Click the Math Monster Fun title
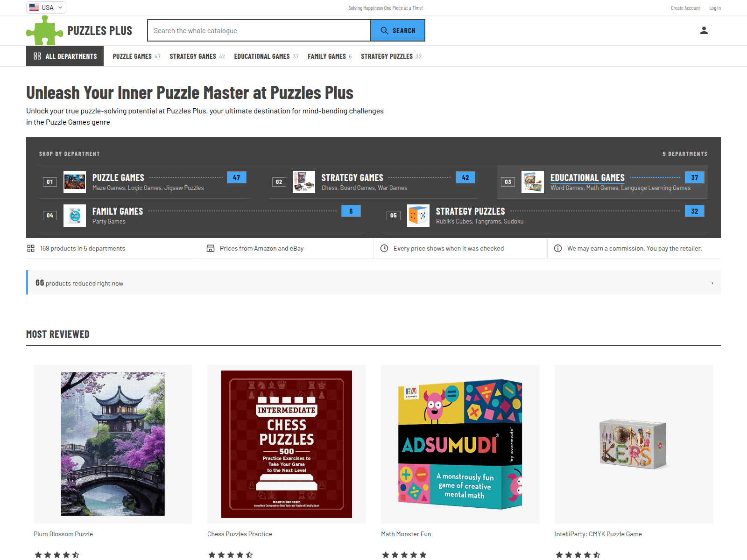The width and height of the screenshot is (747, 560). coord(406,534)
